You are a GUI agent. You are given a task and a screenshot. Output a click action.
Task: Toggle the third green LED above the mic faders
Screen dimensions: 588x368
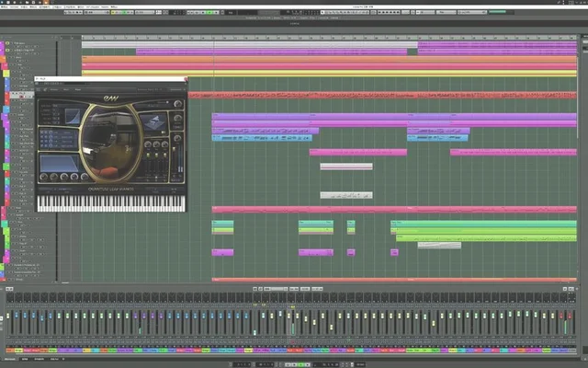(x=165, y=155)
